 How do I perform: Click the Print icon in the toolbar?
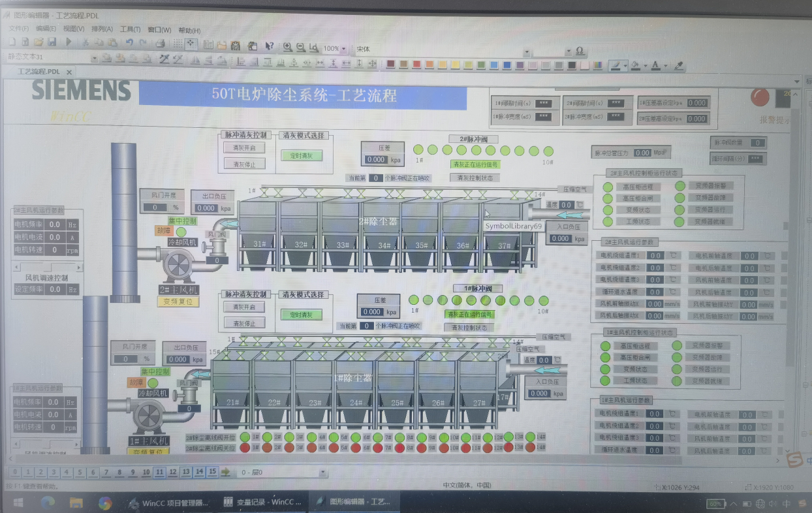click(x=160, y=44)
